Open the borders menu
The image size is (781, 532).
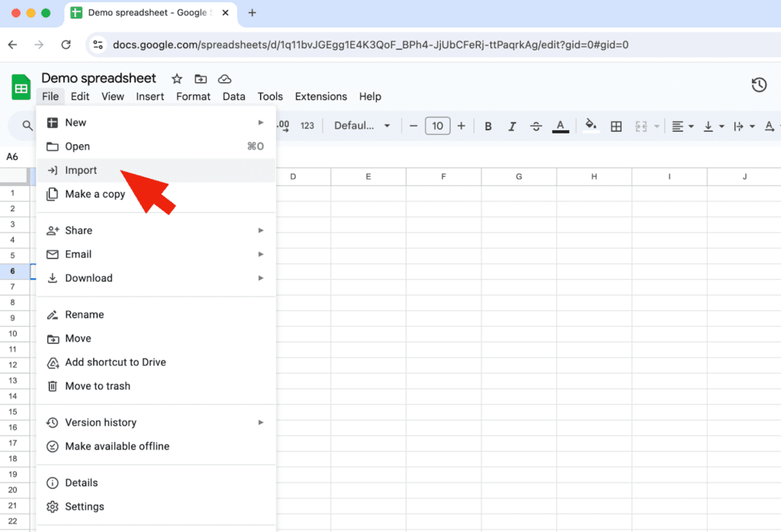click(x=616, y=126)
